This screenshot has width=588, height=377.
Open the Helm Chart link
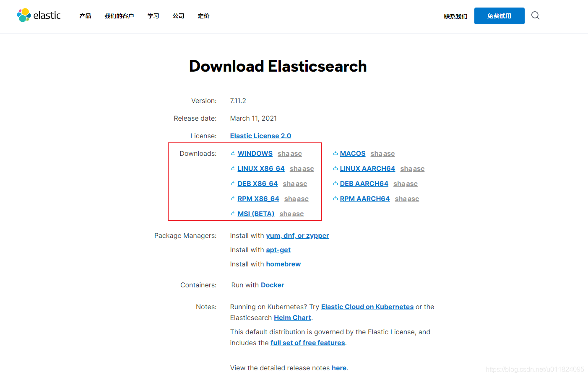(x=292, y=318)
